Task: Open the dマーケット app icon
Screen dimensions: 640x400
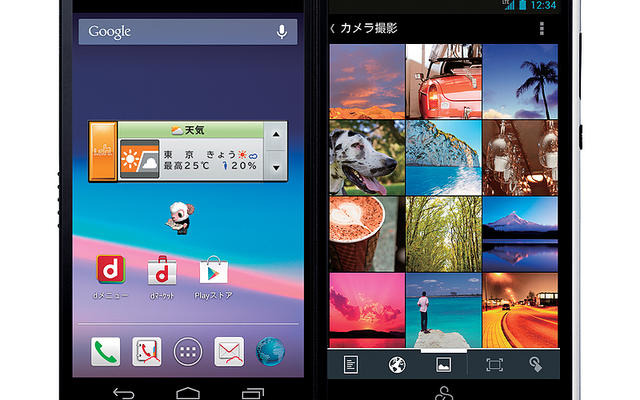Action: 162,271
